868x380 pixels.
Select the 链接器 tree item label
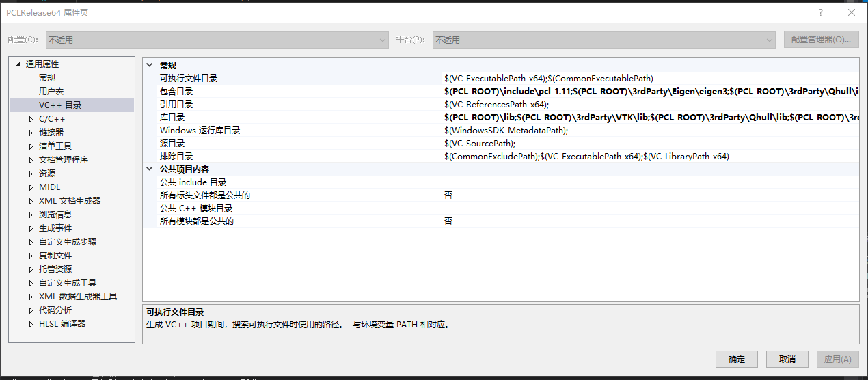(51, 133)
